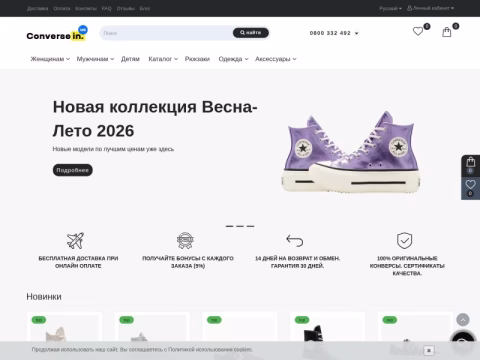
Task: Click the airplane free delivery icon
Action: 75,240
